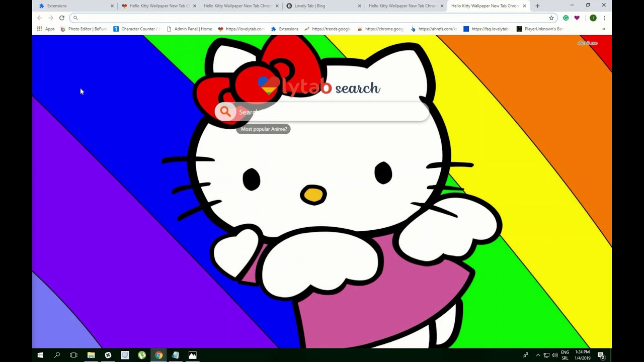Open the Chrome three-dot menu
Viewport: 644px width, 362px height.
(604, 18)
